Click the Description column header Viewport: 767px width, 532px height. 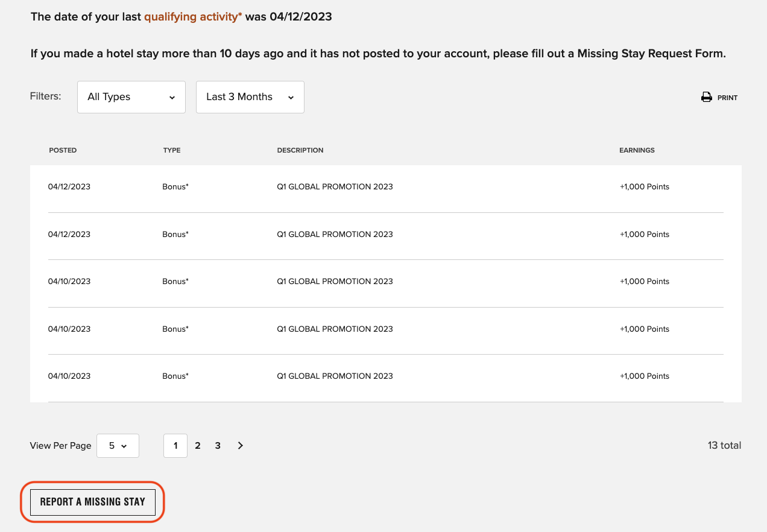(300, 150)
